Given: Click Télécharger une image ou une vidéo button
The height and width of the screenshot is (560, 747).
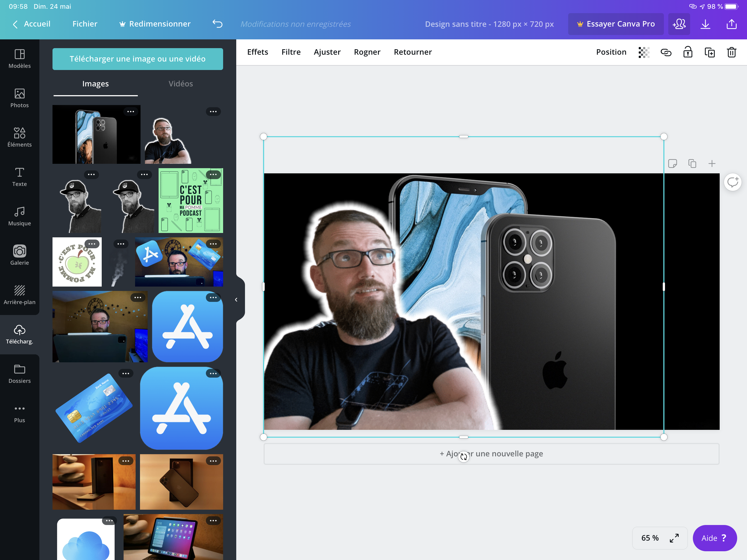Looking at the screenshot, I should click(x=138, y=59).
